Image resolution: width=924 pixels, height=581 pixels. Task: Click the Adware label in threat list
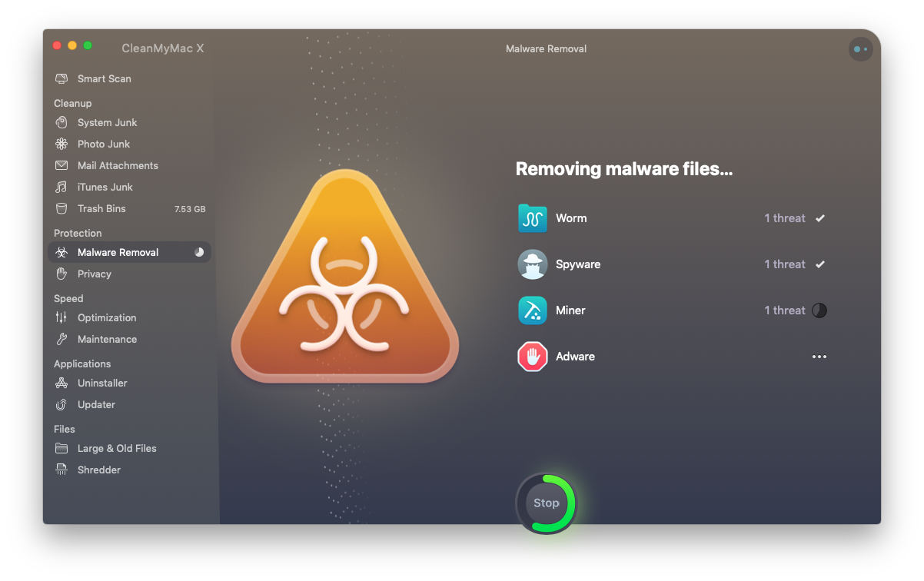tap(575, 357)
